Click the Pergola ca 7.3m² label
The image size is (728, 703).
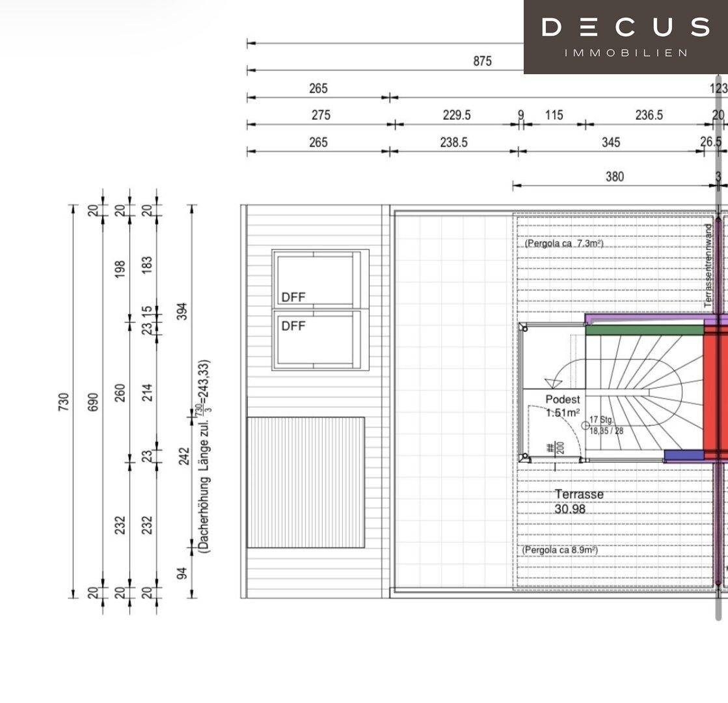click(x=563, y=243)
